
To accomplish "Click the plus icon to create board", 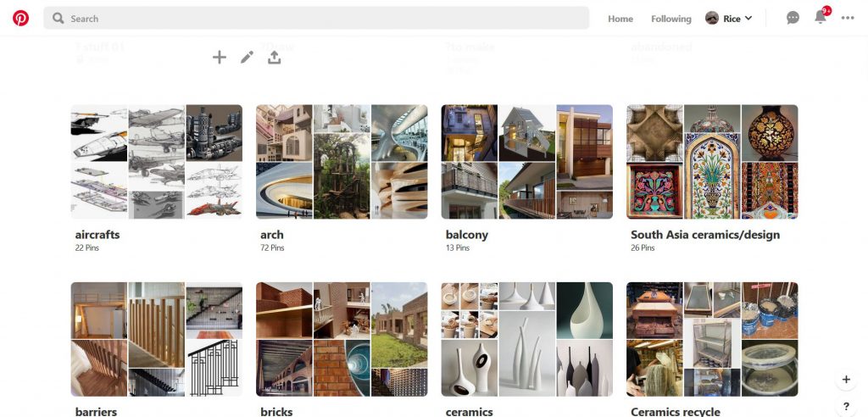I will click(x=220, y=57).
